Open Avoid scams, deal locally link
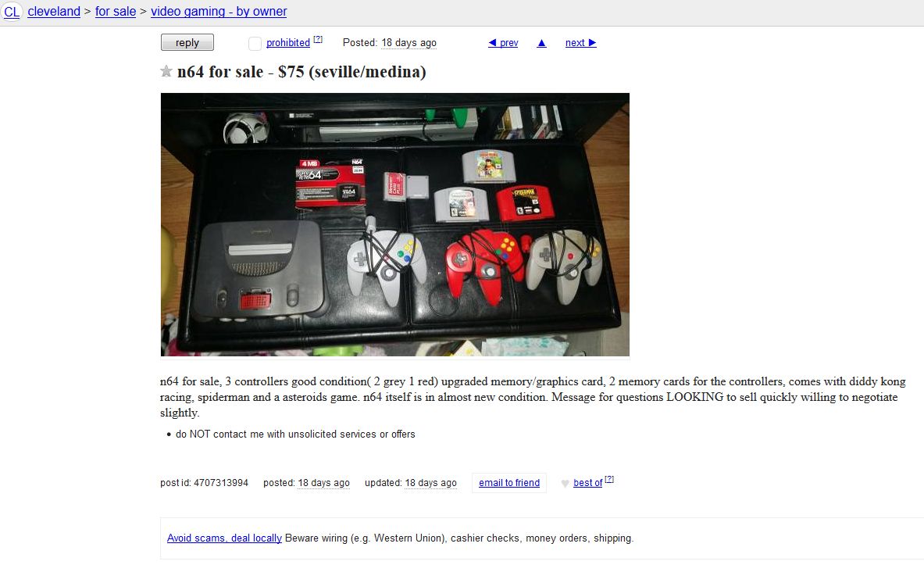Viewport: 924px width, 565px height. tap(224, 538)
